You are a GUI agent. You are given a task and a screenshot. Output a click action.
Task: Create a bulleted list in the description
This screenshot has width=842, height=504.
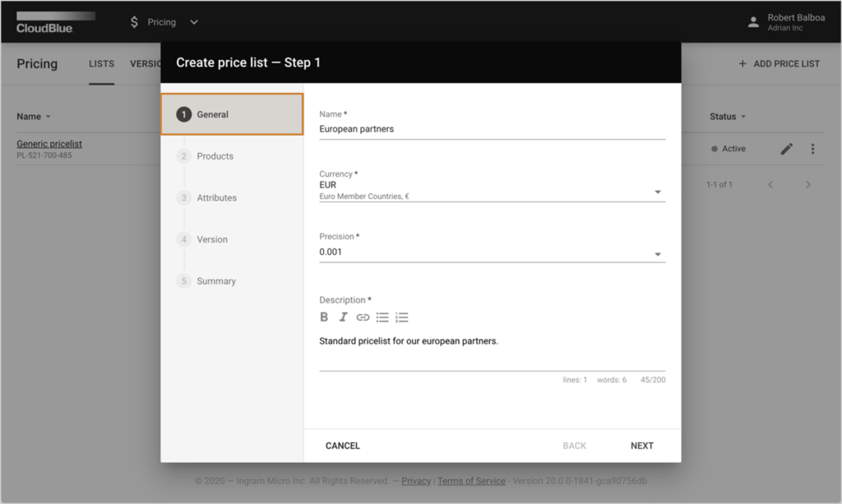(382, 317)
